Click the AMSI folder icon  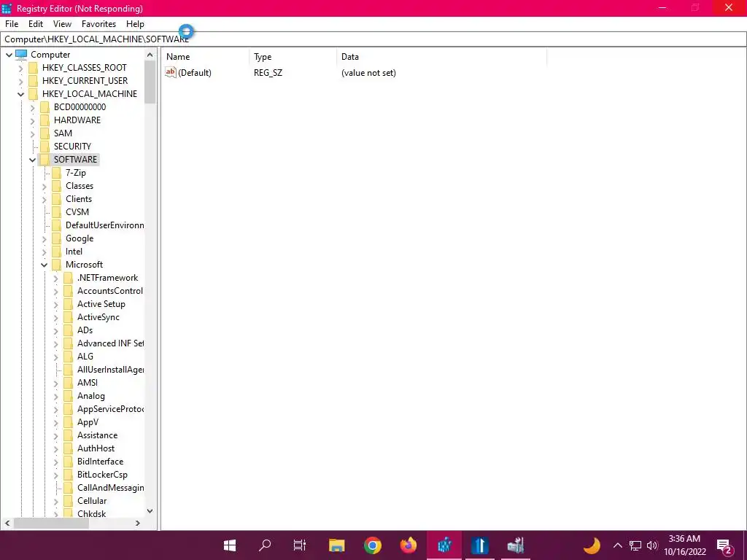click(68, 382)
